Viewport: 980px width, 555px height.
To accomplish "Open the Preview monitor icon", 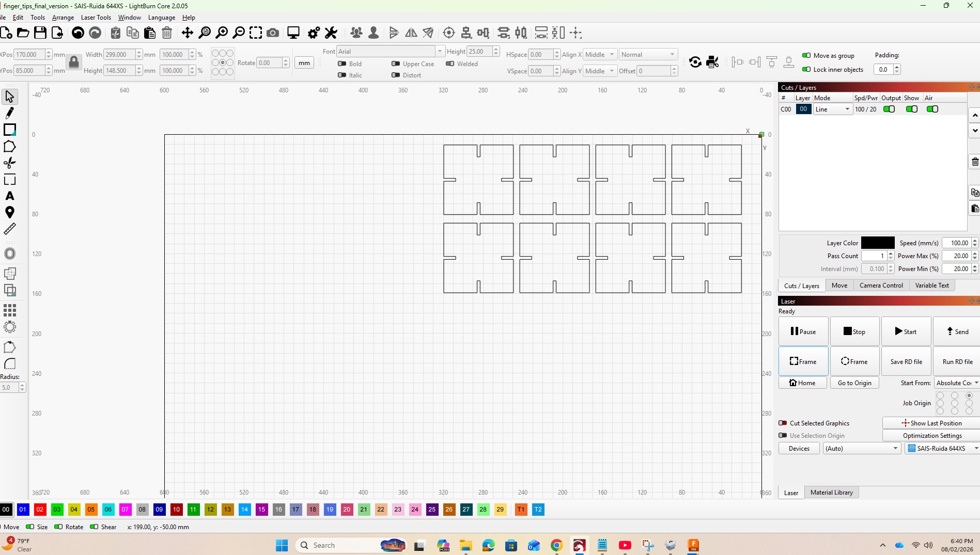I will pos(293,33).
